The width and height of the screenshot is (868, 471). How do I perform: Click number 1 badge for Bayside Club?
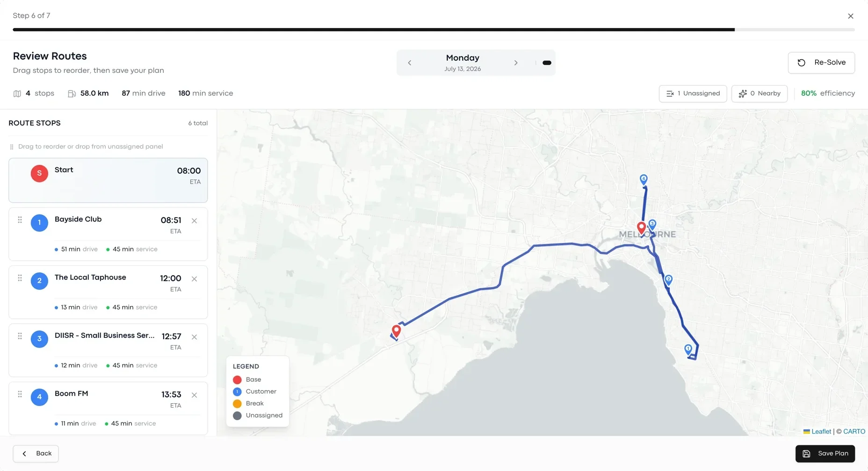point(39,223)
